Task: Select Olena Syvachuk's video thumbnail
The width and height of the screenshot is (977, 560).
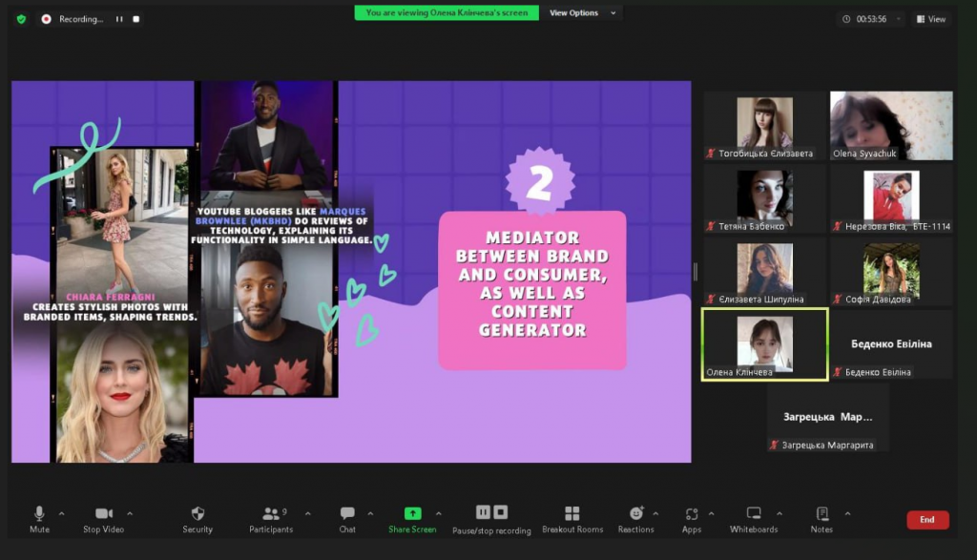Action: tap(891, 125)
